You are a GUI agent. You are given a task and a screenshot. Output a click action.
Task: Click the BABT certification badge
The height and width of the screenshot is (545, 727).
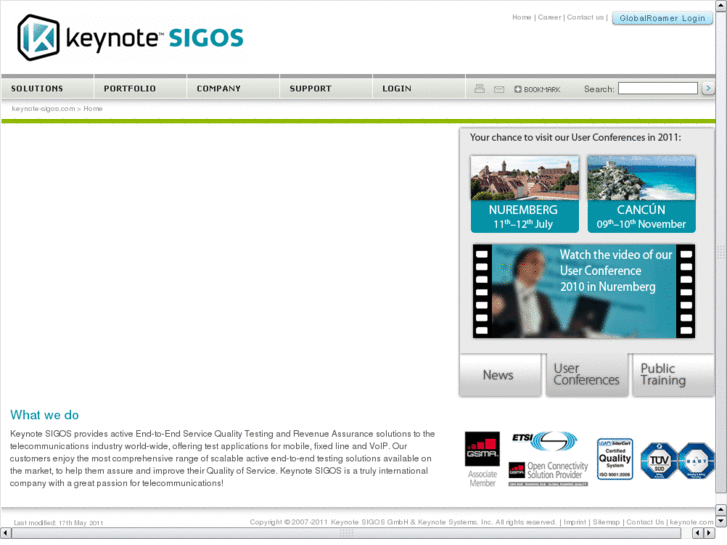tap(695, 461)
